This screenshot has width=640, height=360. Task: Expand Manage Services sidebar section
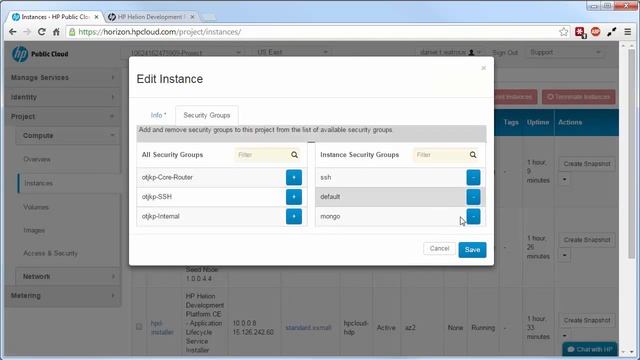[x=62, y=78]
